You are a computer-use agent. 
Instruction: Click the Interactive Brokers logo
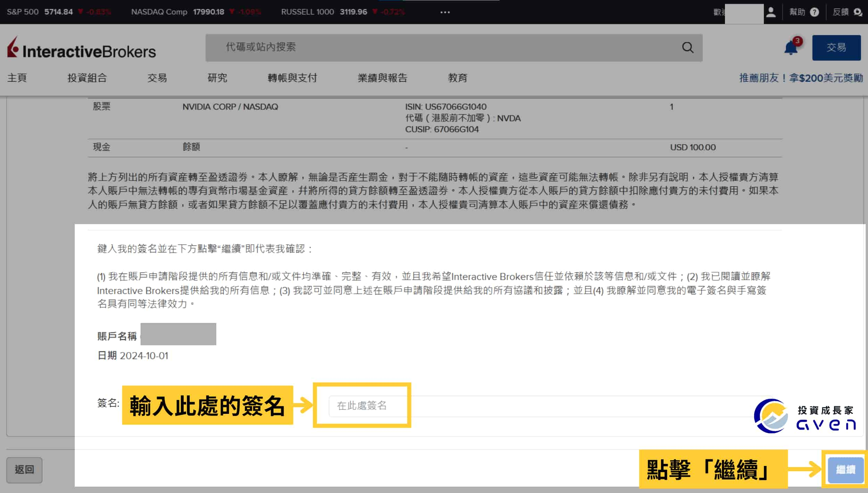[81, 48]
